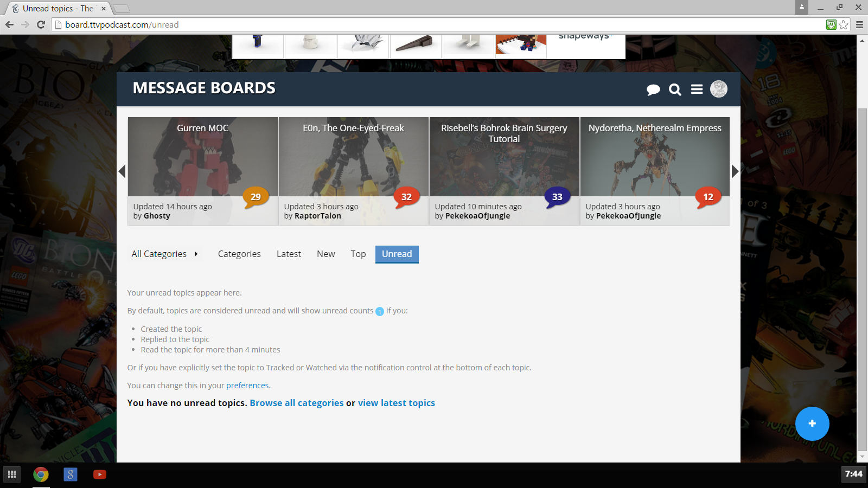The height and width of the screenshot is (488, 868).
Task: Click the browser forward arrow
Action: click(25, 24)
